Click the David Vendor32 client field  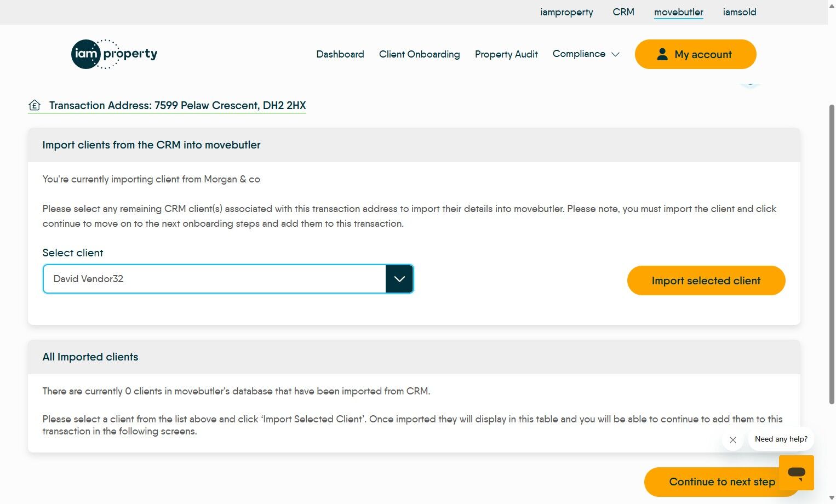228,279
